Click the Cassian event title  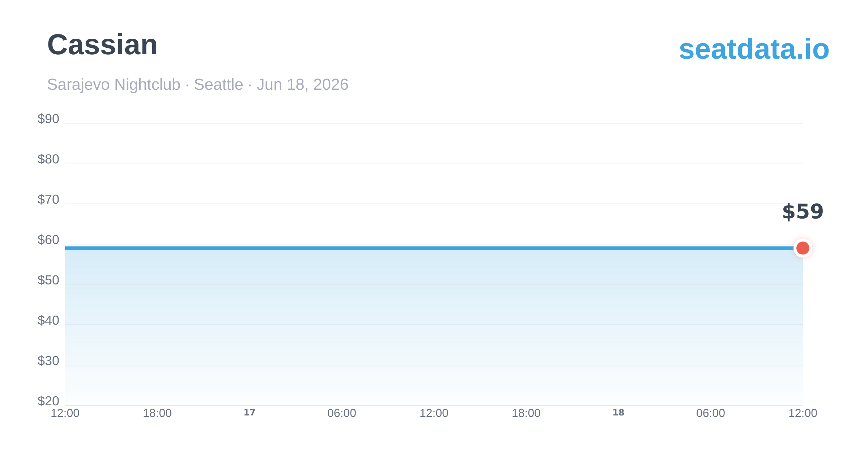coord(102,45)
